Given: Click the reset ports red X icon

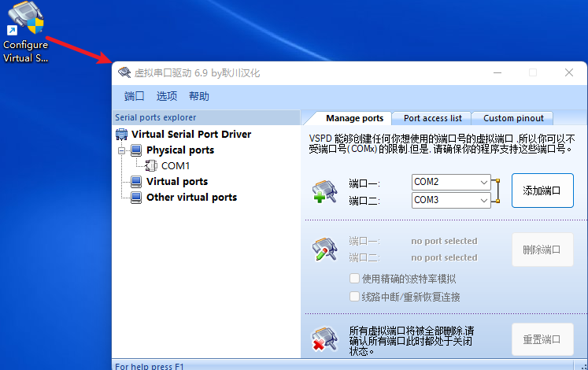Looking at the screenshot, I should [324, 340].
